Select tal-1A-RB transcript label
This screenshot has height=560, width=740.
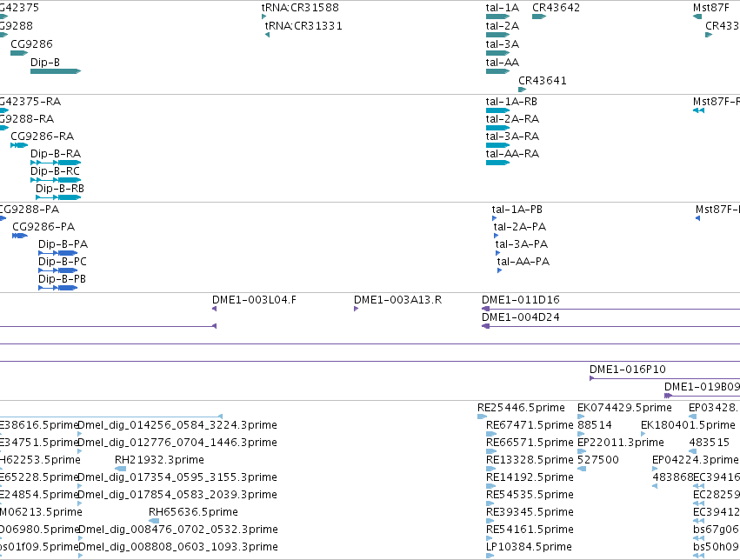pos(511,102)
